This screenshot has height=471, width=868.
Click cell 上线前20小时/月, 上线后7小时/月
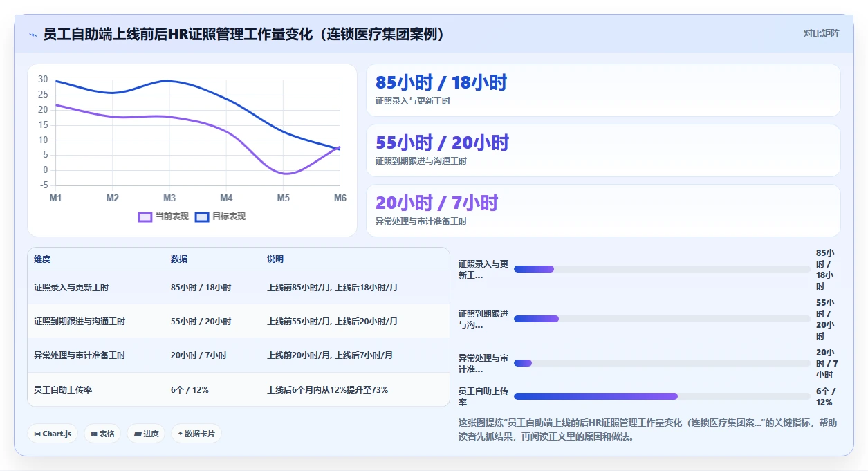(x=330, y=355)
